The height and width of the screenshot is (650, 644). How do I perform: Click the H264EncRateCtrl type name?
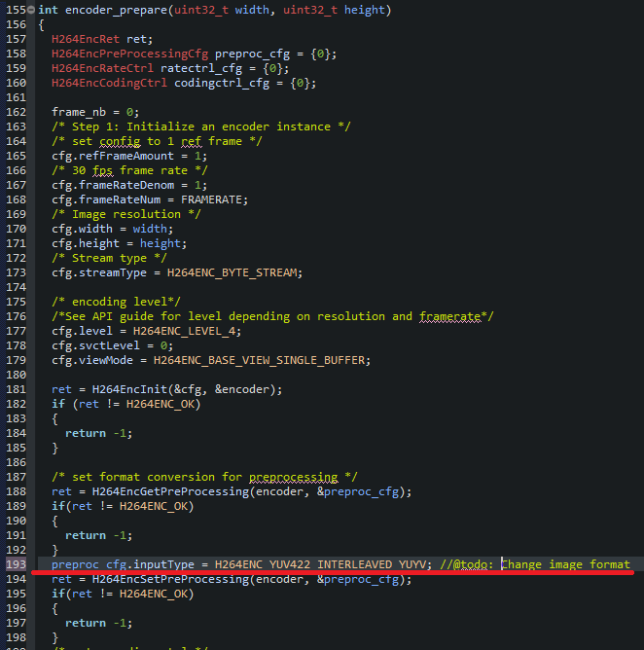tap(102, 68)
